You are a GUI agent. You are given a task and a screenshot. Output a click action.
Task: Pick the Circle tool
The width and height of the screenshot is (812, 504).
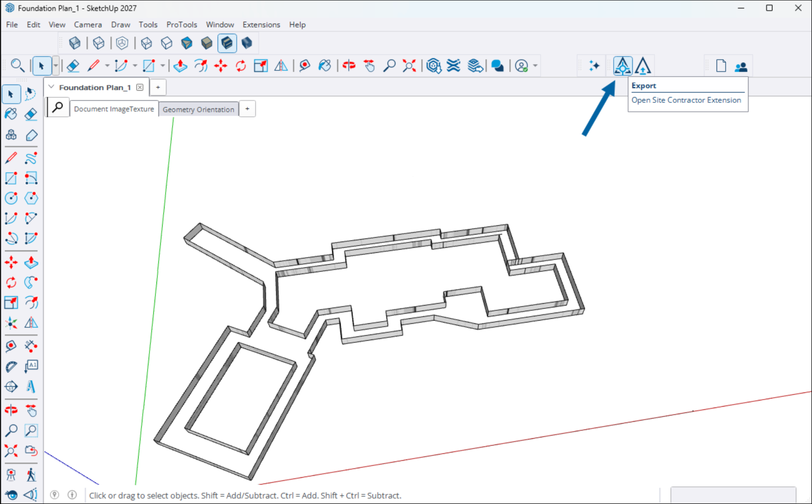[11, 198]
